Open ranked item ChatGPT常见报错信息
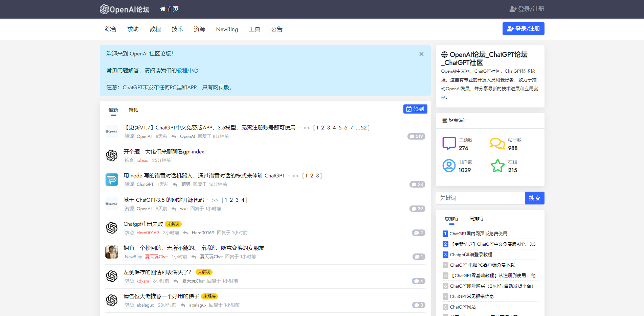The height and width of the screenshot is (316, 644). [x=472, y=297]
